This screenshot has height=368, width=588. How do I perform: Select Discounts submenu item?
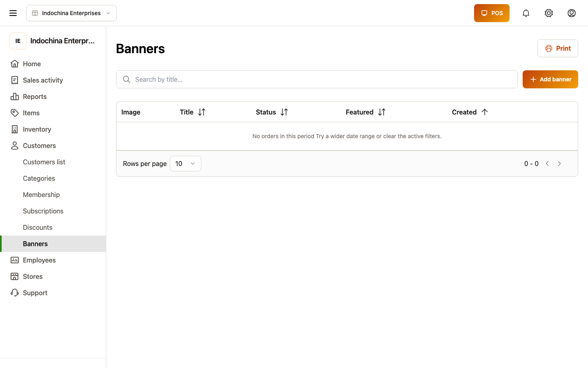click(53, 227)
